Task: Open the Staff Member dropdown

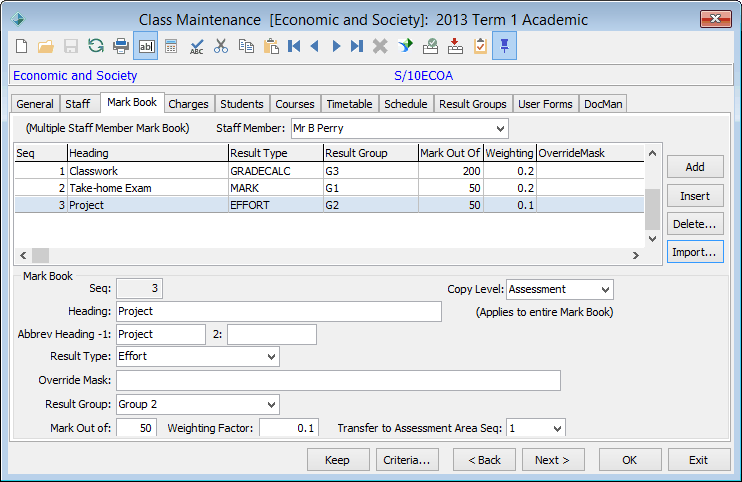Action: pos(500,129)
